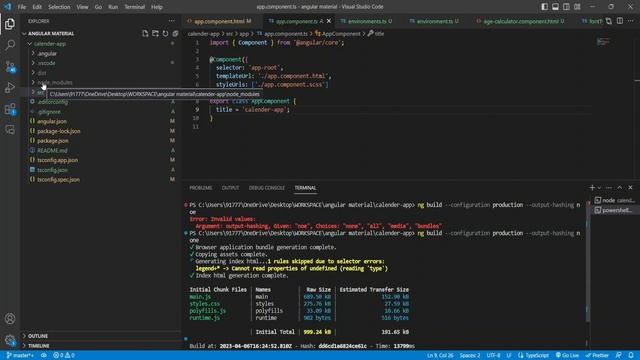This screenshot has height=360, width=640.
Task: Switch to the PROBLEMS panel tab
Action: pos(200,188)
